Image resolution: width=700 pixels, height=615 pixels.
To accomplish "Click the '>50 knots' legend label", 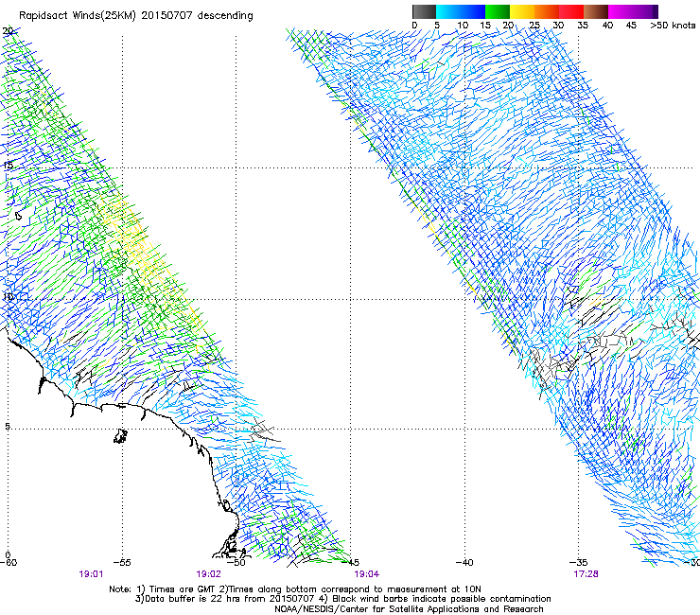I will pyautogui.click(x=673, y=26).
